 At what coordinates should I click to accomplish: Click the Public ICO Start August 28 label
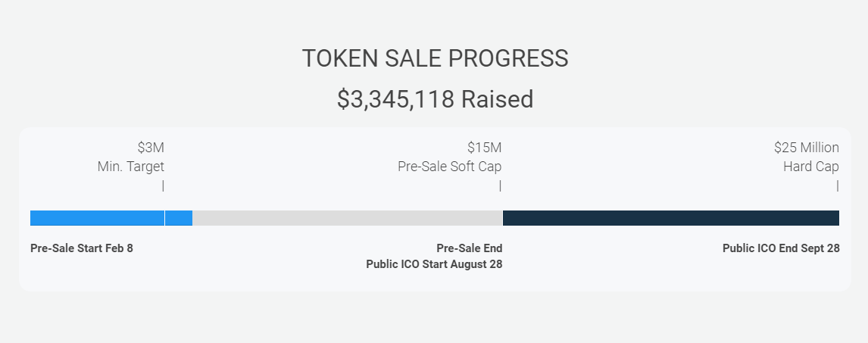(x=434, y=264)
